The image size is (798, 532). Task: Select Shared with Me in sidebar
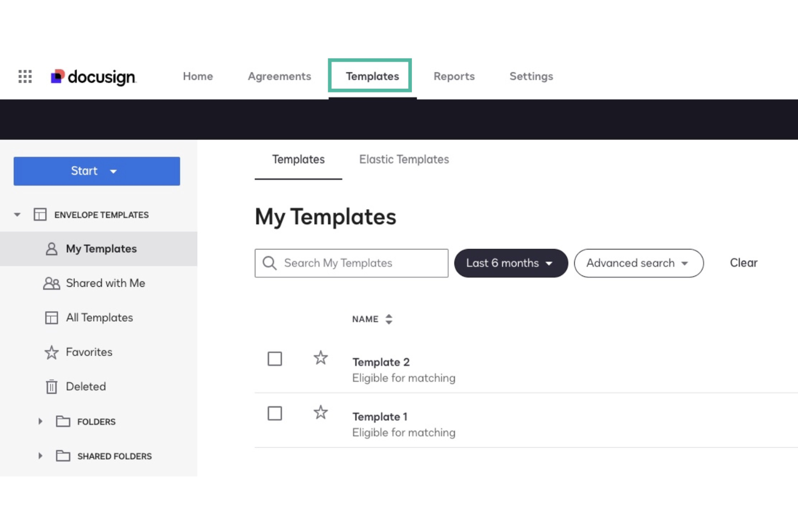point(99,283)
